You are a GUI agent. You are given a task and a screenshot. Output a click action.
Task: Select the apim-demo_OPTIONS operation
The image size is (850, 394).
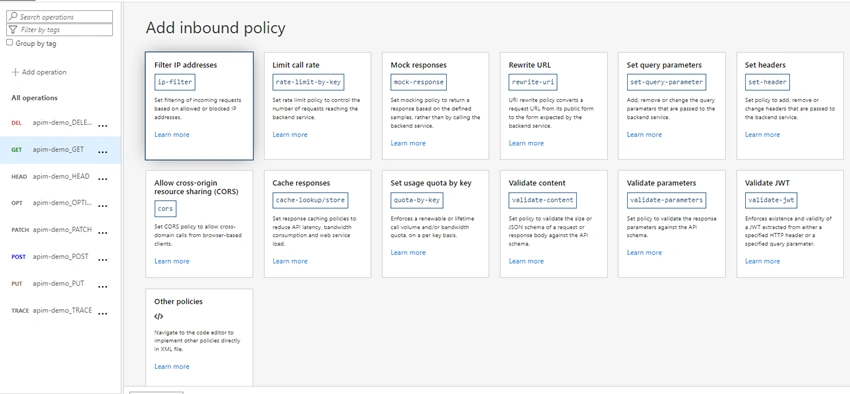tap(60, 203)
